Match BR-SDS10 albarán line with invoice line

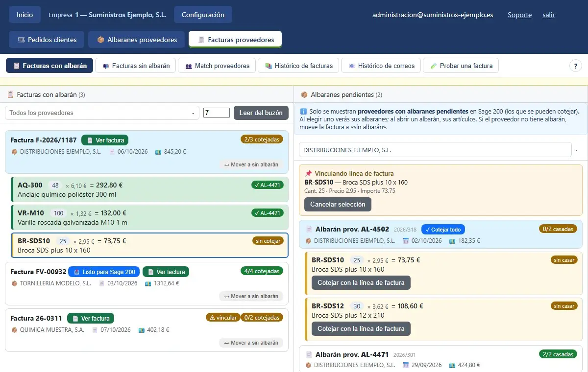tap(361, 282)
